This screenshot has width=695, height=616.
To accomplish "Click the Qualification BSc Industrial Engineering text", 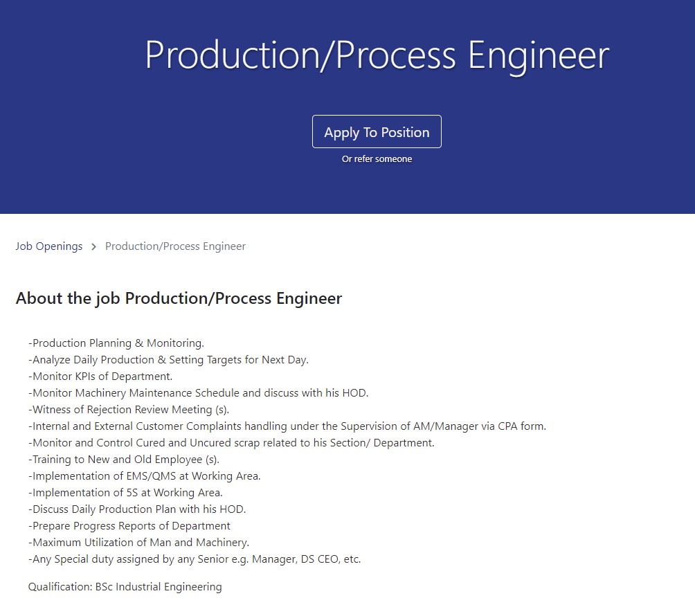I will (125, 587).
